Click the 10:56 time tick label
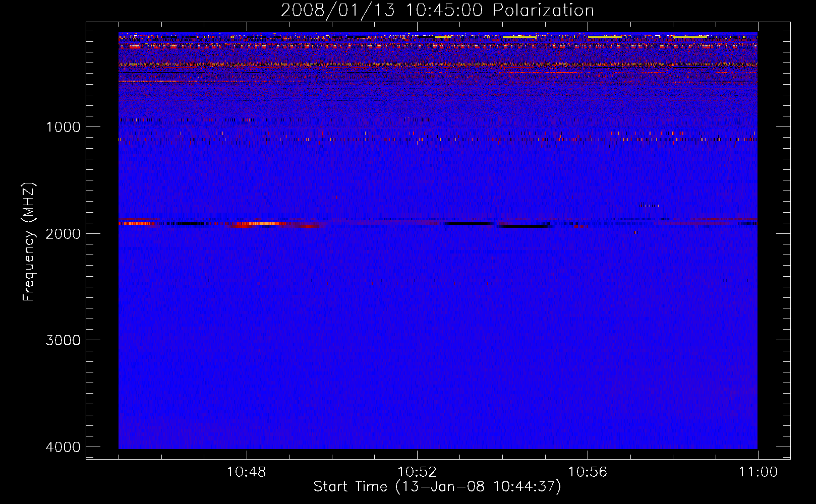 [x=588, y=472]
